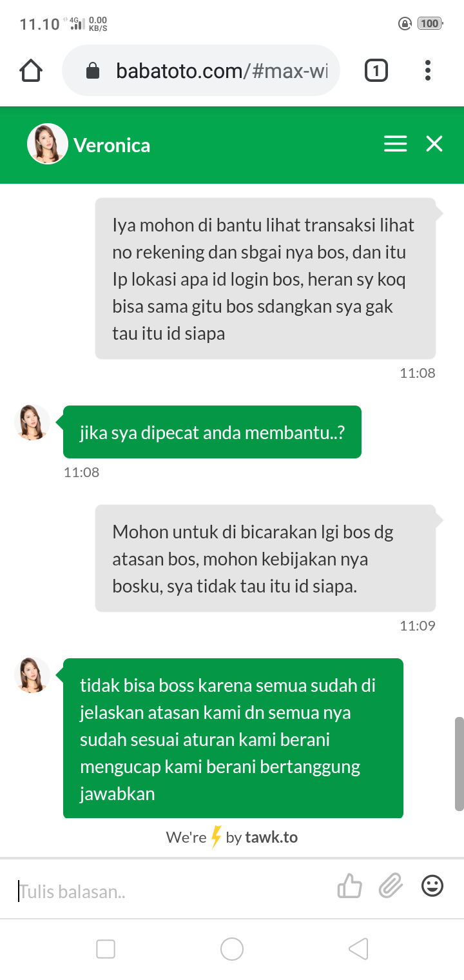The height and width of the screenshot is (980, 464).
Task: Tap the padlock site security icon
Action: pyautogui.click(x=93, y=70)
